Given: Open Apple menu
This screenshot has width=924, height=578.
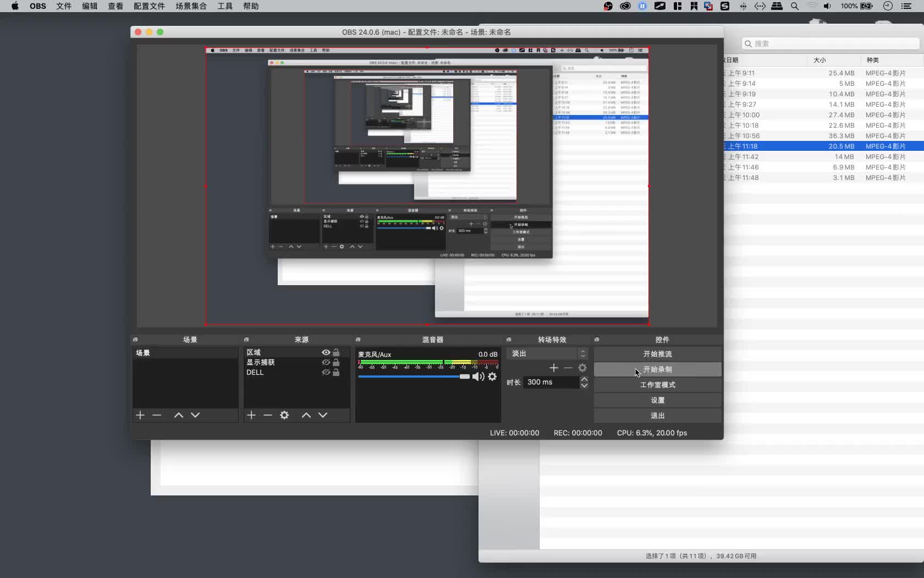Looking at the screenshot, I should tap(15, 6).
